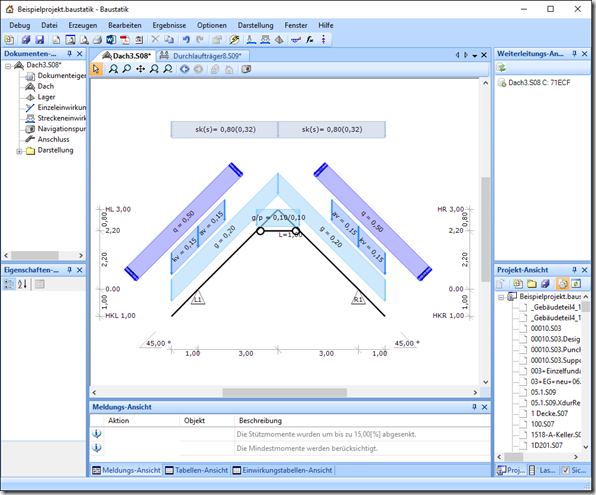Image resolution: width=596 pixels, height=495 pixels.
Task: Expand the Darstellung folder node
Action: click(19, 151)
